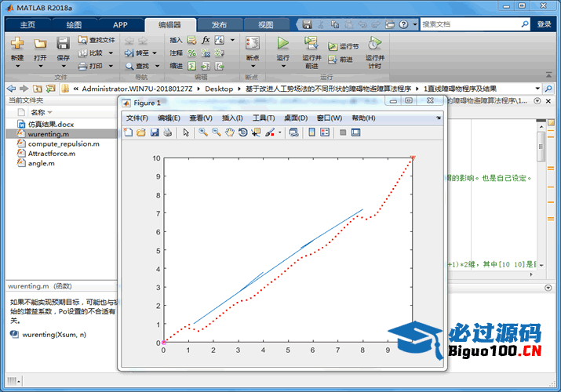Toggle Insert Legend in Figure toolbar
Viewport: 561px width, 392px height.
325,132
